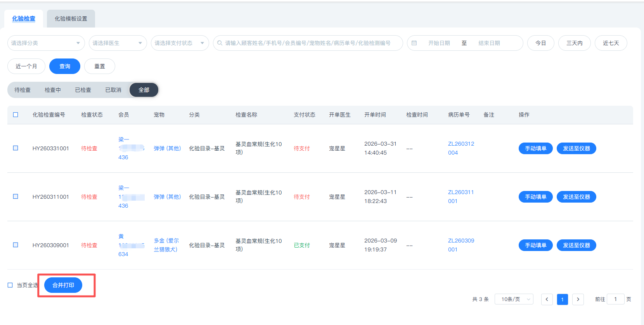Viewport: 644px width, 325px height.
Task: Focus the 前往 page number input field
Action: [x=615, y=299]
